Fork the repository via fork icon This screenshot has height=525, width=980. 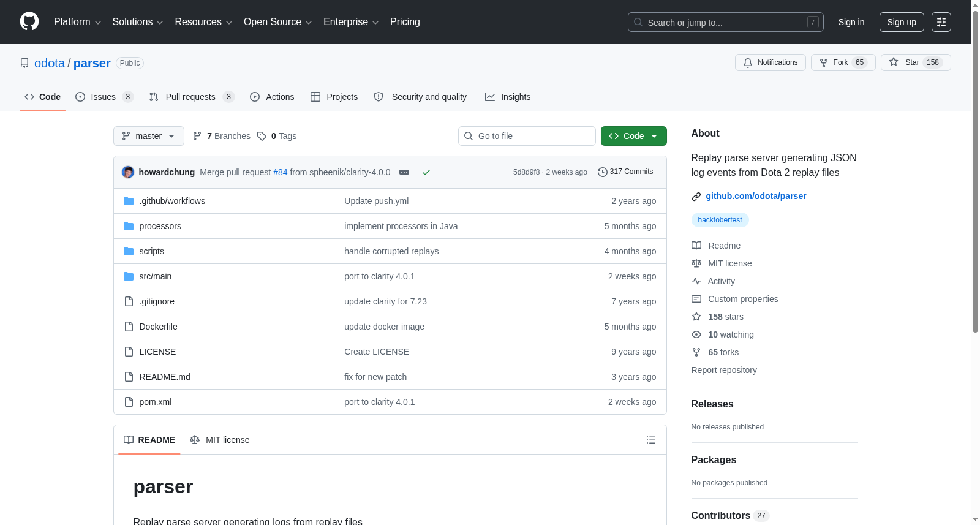pyautogui.click(x=824, y=62)
